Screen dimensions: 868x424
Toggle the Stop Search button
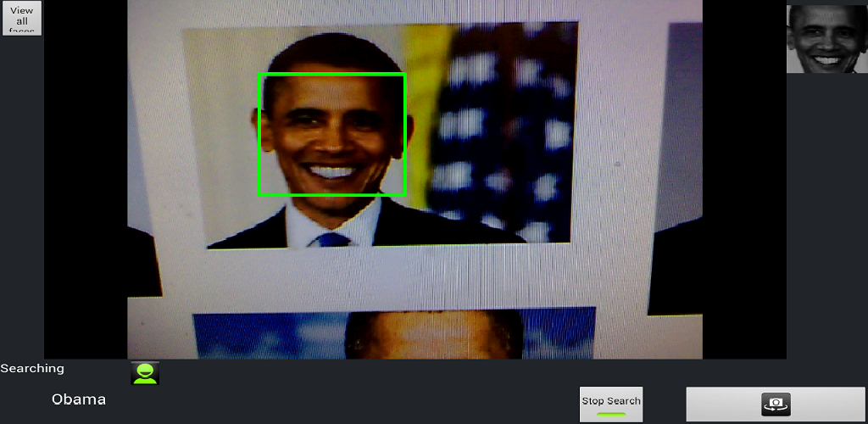pos(611,404)
